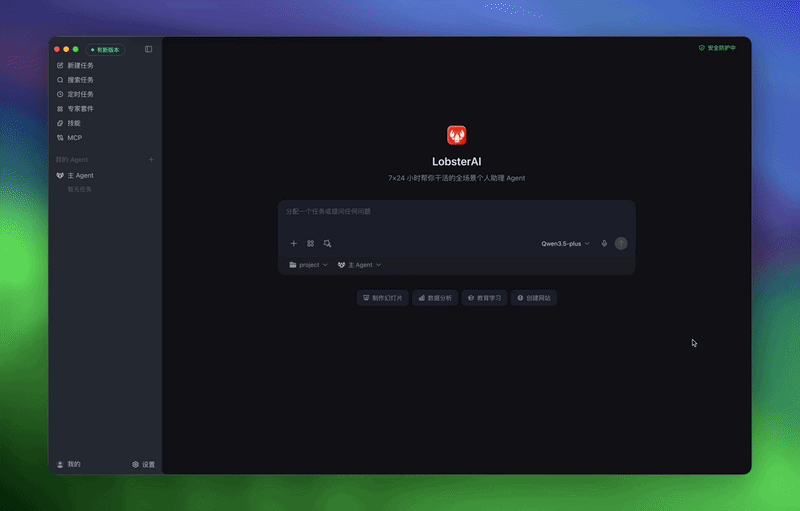Viewport: 800px width, 511px height.
Task: Click the plus attachment icon in input box
Action: tap(293, 244)
